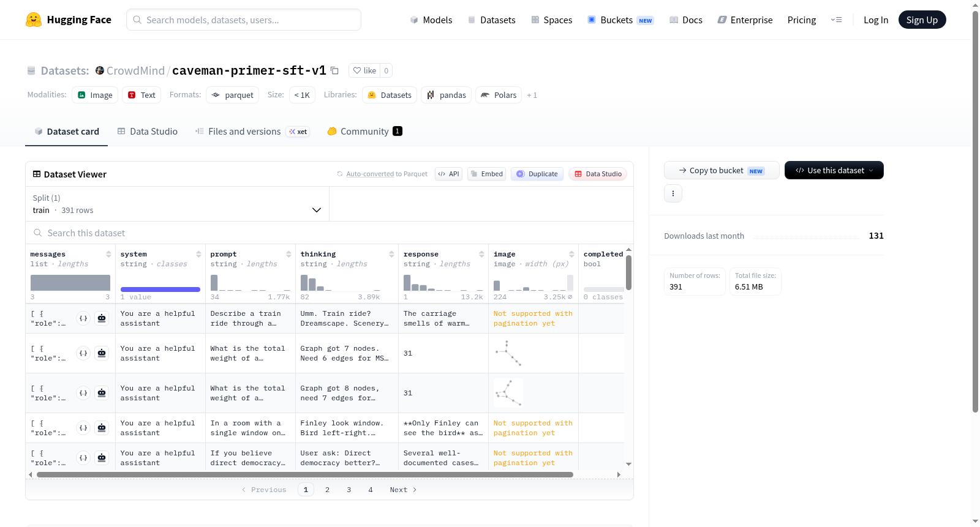Expand JSON view for the 8 nodes row
This screenshot has height=527, width=980.
tap(83, 393)
